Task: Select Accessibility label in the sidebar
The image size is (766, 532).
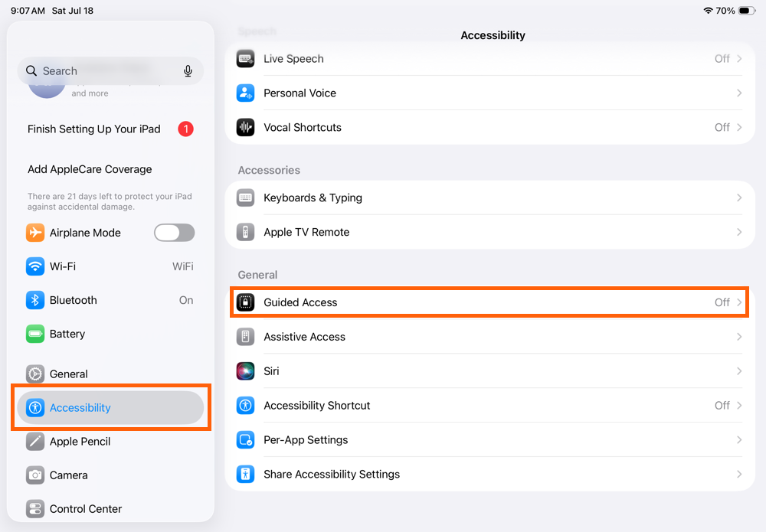Action: (x=80, y=407)
